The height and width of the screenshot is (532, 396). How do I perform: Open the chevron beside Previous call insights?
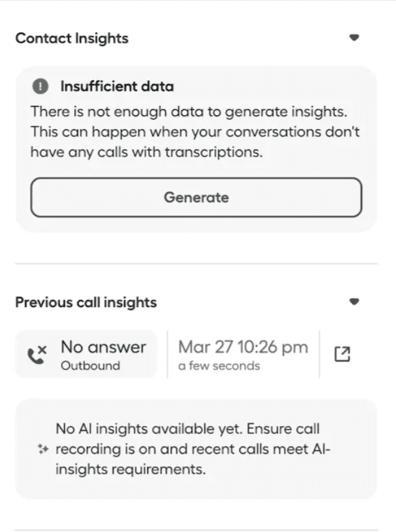pyautogui.click(x=354, y=302)
